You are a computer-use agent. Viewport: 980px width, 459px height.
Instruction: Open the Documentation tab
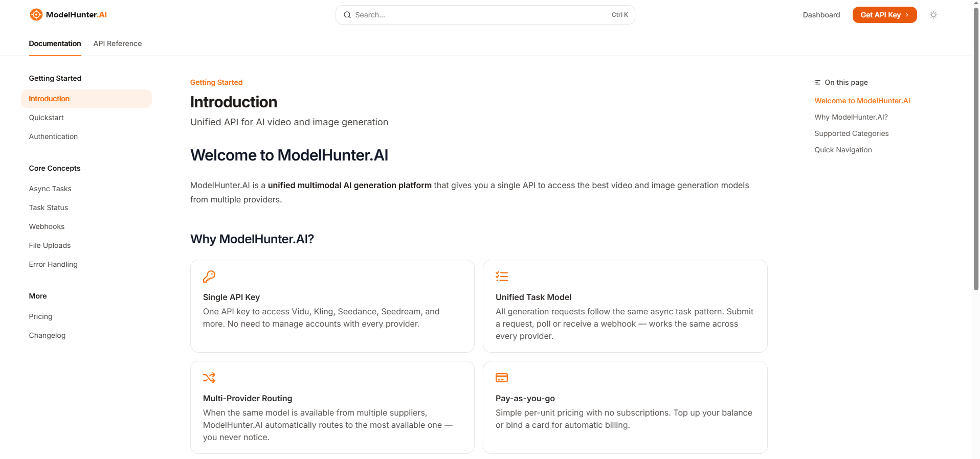pos(55,43)
